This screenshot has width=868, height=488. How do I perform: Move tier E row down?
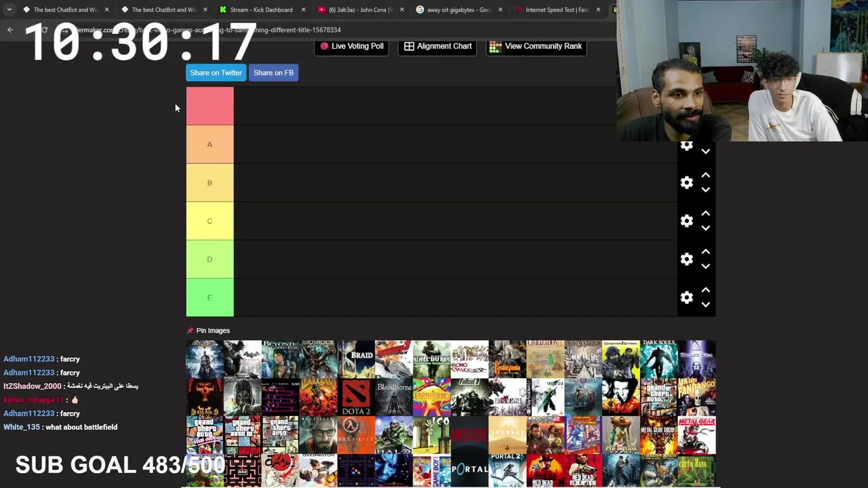tap(706, 305)
